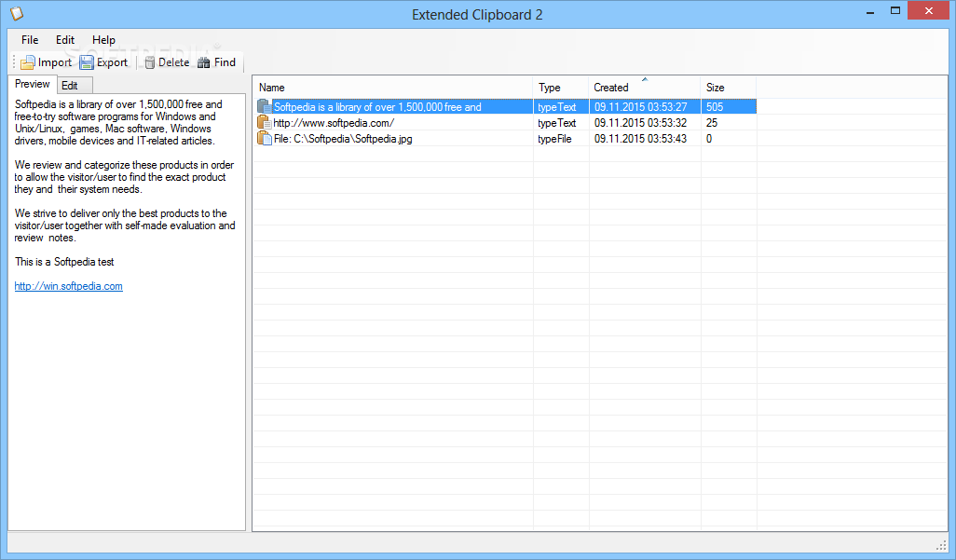The width and height of the screenshot is (956, 560).
Task: Switch to the Preview tab
Action: point(33,84)
